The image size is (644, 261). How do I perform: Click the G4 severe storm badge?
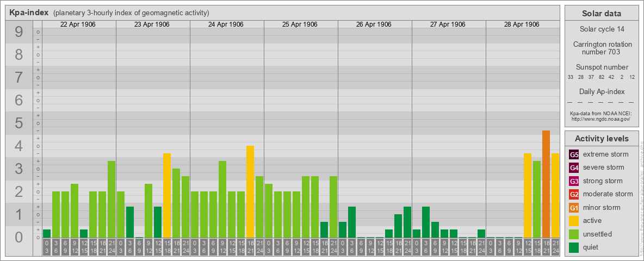pyautogui.click(x=574, y=167)
